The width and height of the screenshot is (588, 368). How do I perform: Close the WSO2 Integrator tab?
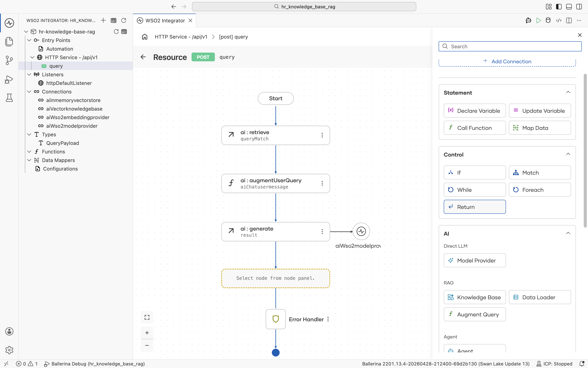coord(191,20)
